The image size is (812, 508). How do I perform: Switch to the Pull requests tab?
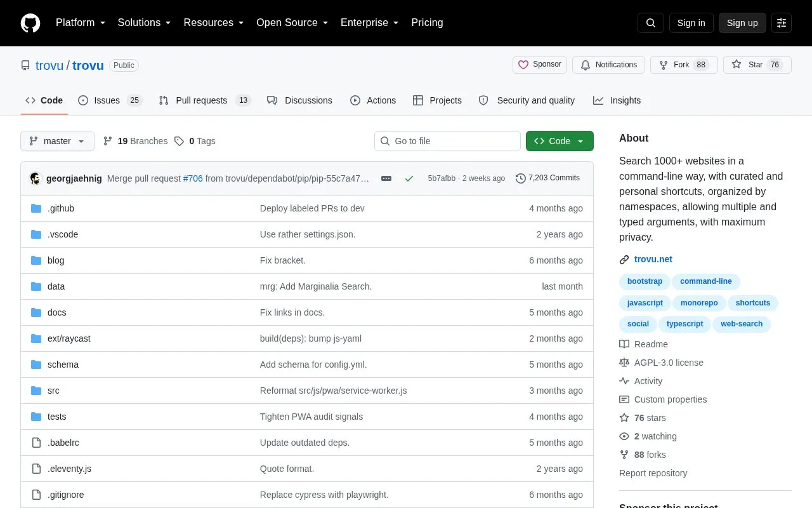coord(205,100)
